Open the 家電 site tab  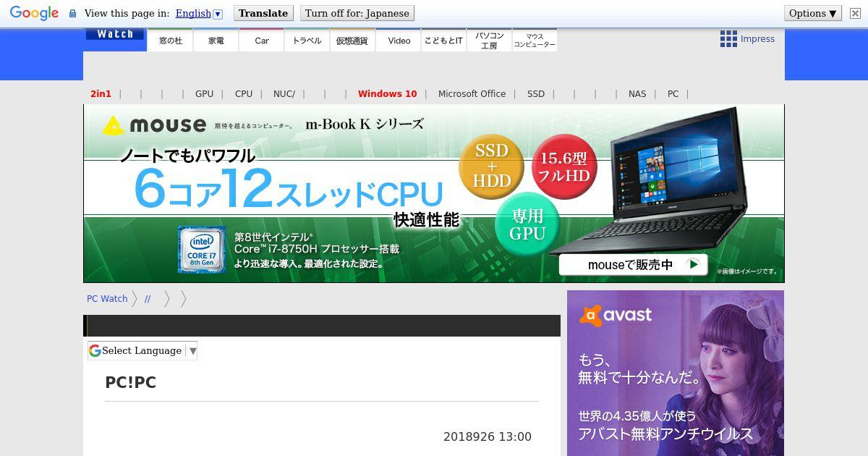coord(216,41)
